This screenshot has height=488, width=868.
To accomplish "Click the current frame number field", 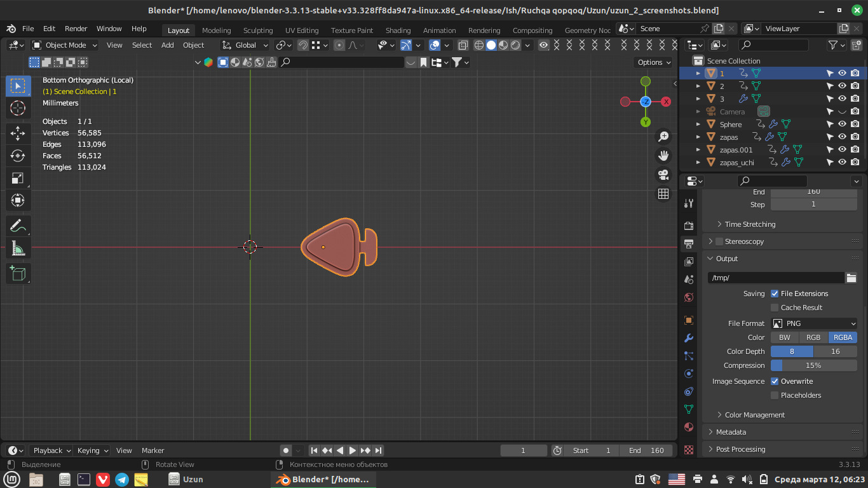I will 524,451.
